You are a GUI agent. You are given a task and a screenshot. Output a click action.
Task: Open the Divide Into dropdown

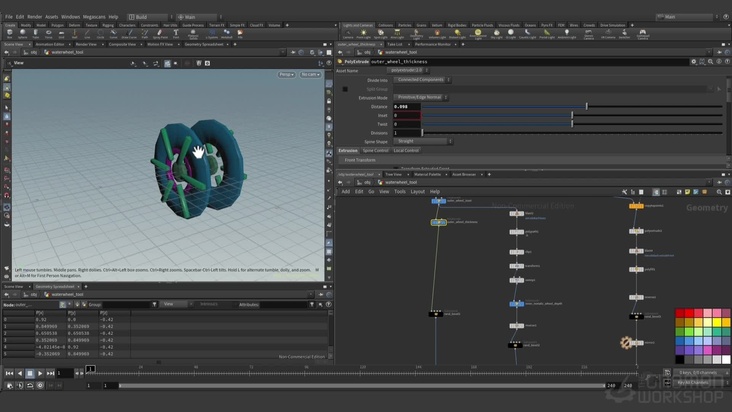click(422, 80)
